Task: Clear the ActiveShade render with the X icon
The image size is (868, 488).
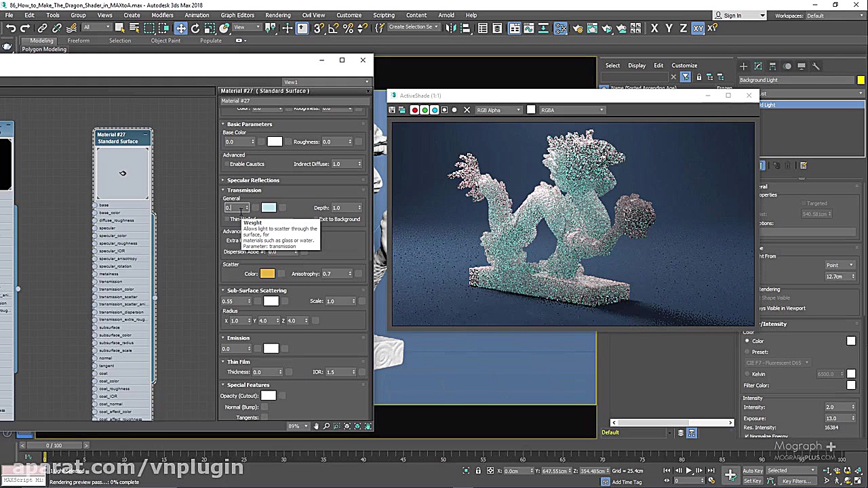Action: 467,110
